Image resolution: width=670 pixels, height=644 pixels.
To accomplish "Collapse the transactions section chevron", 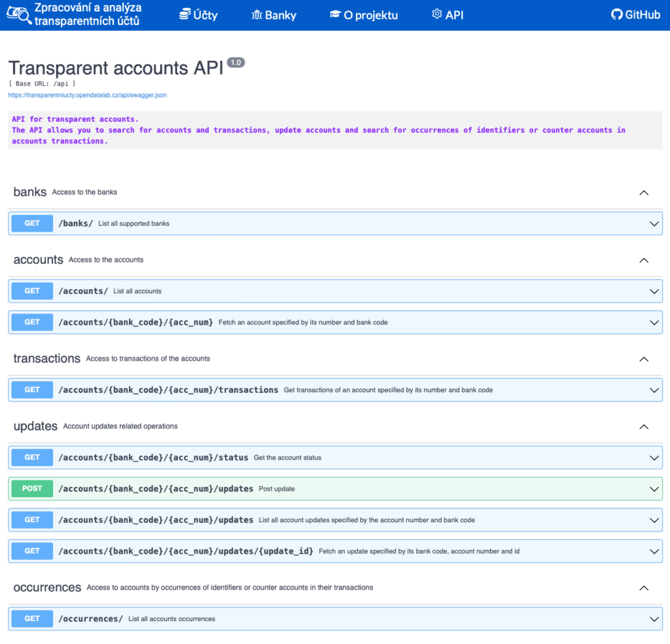I will click(x=644, y=359).
